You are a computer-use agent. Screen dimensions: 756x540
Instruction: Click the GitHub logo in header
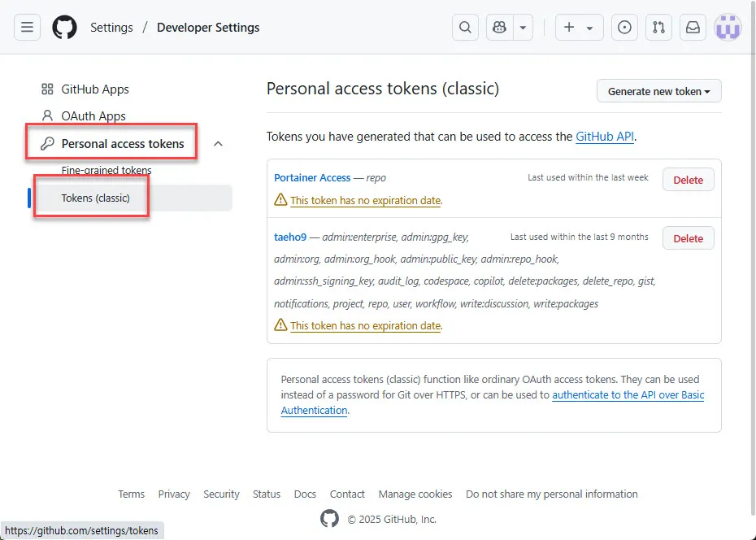65,27
